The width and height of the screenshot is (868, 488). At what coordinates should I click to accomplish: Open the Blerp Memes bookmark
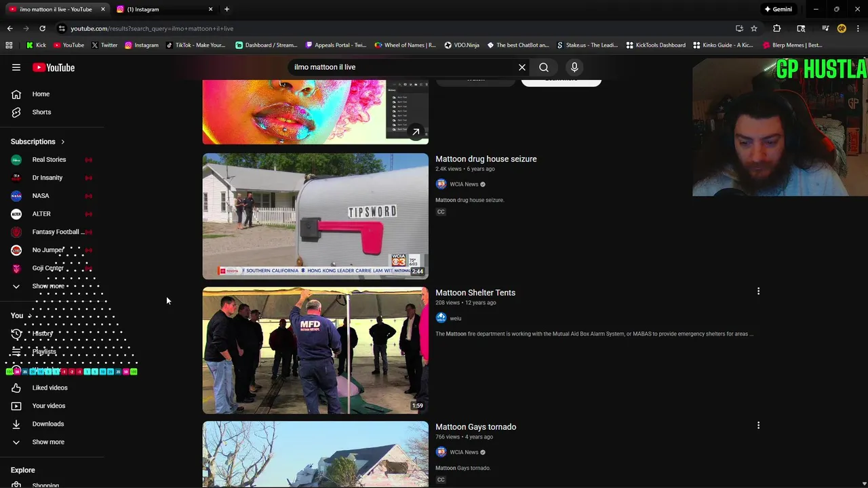click(793, 45)
